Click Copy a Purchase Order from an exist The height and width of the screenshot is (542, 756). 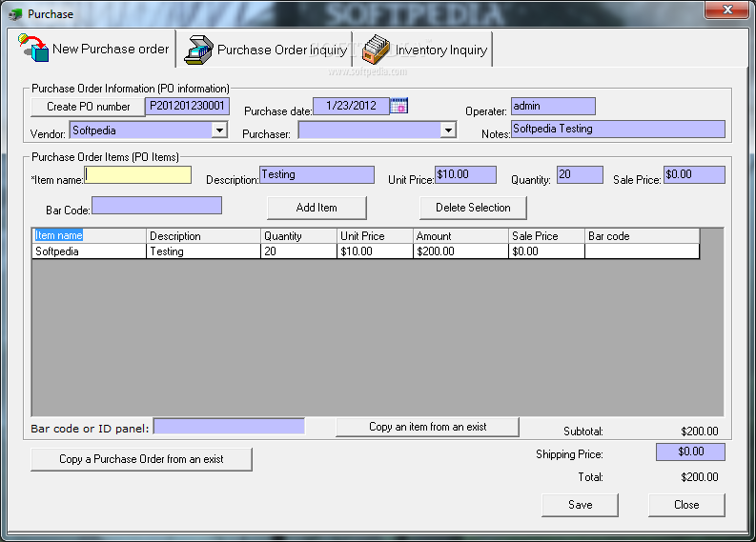click(x=141, y=459)
